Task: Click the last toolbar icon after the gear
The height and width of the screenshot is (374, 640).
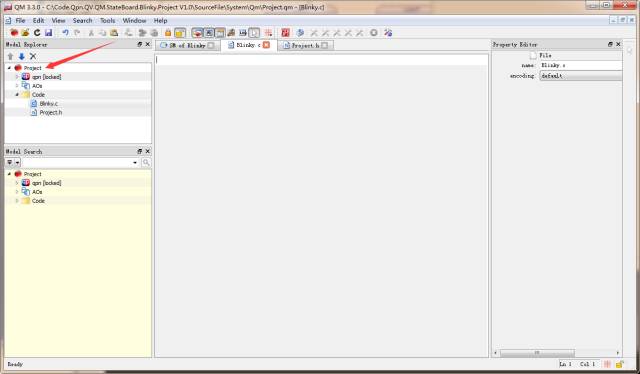Action: tap(388, 33)
